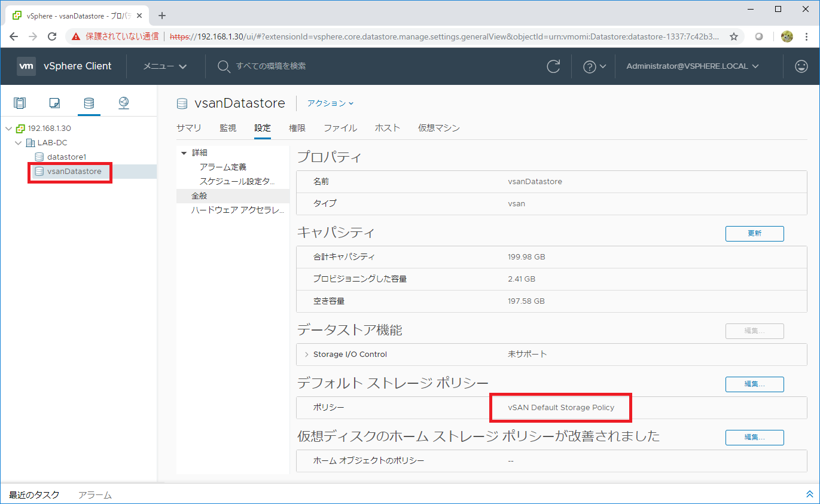Switch to the サマリ tab
The height and width of the screenshot is (504, 820).
pos(188,128)
